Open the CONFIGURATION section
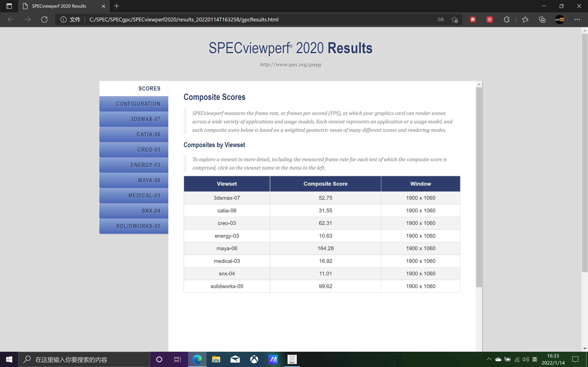 point(134,104)
